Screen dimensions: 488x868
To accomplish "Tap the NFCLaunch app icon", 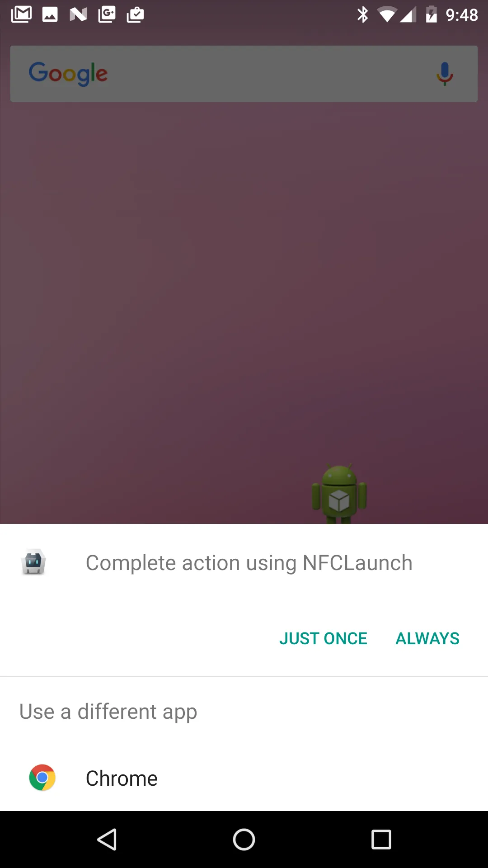I will click(33, 562).
